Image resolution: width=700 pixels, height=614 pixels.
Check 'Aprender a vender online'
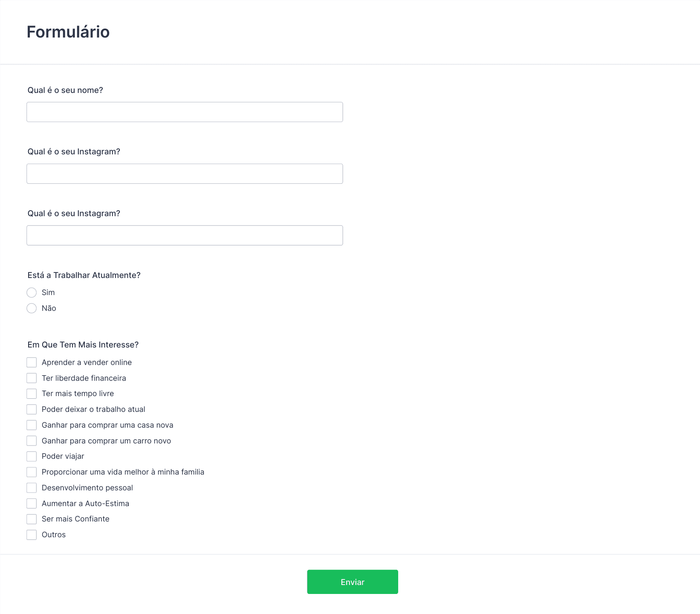(32, 362)
